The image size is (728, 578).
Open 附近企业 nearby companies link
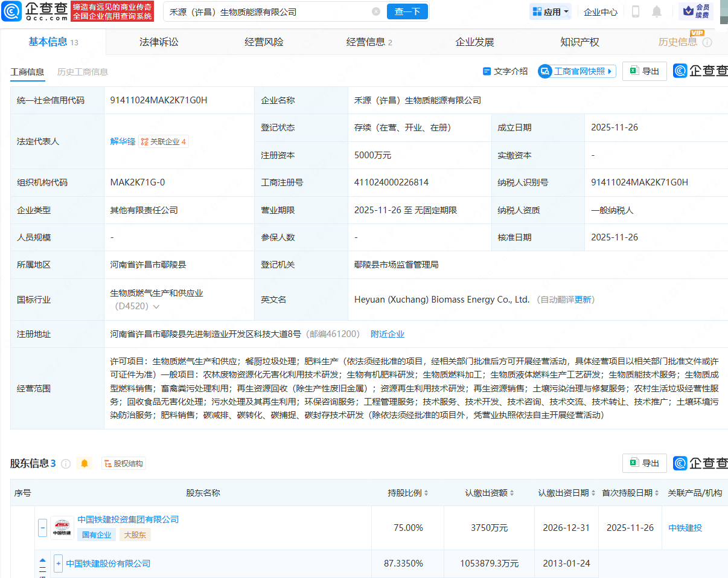click(x=388, y=333)
